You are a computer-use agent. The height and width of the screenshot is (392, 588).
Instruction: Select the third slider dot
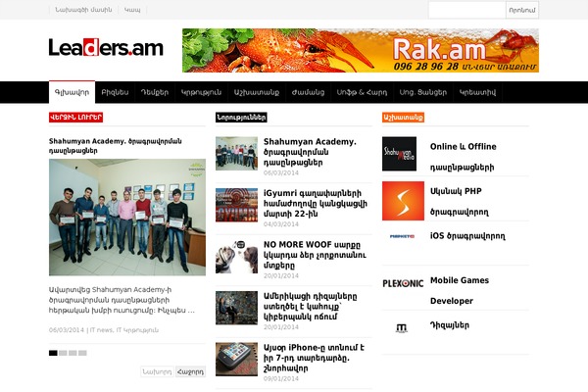point(73,353)
